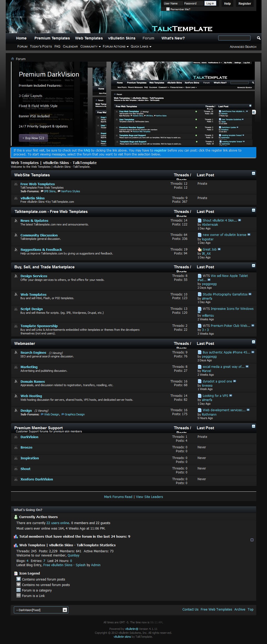Click the home icon beside Forum breadcrumb

click(x=13, y=59)
